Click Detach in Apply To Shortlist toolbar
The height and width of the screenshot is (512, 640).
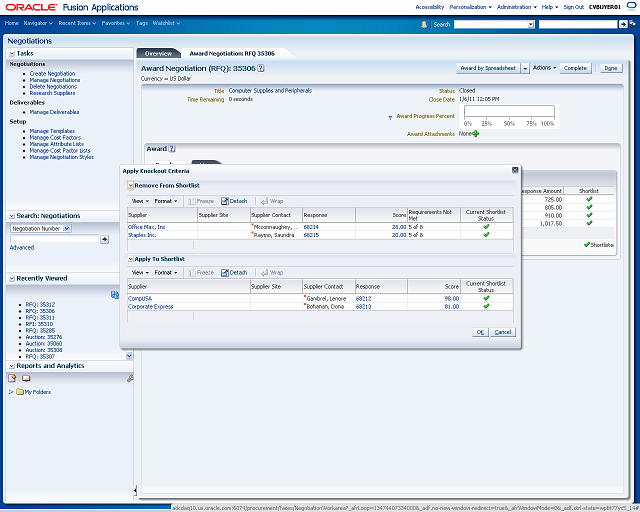click(234, 273)
